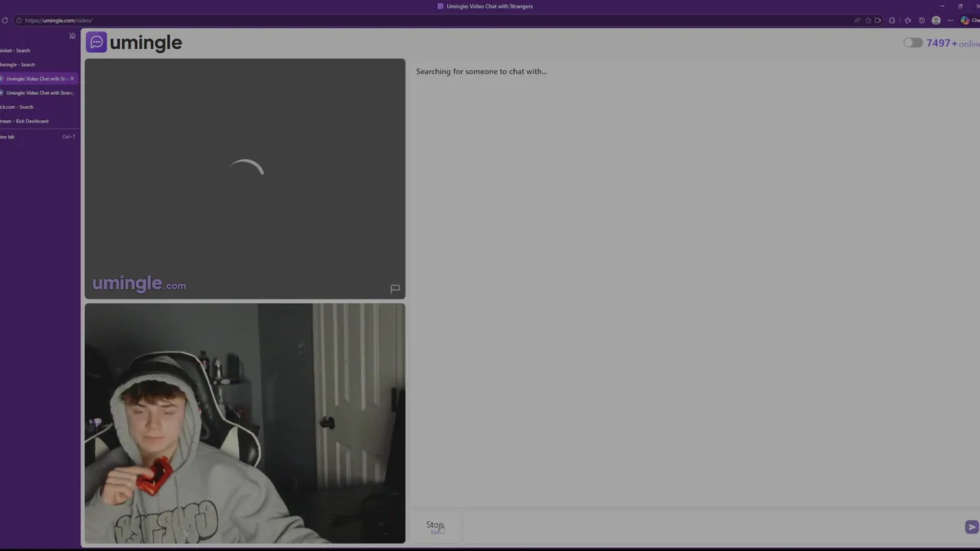980x551 pixels.
Task: Click the chat message input field
Action: (x=712, y=527)
